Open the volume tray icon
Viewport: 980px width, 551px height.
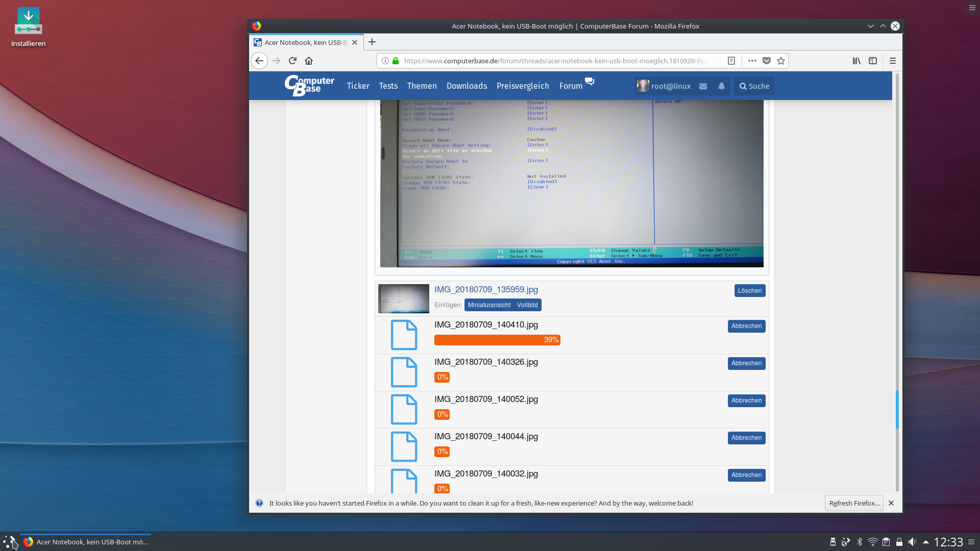pyautogui.click(x=912, y=542)
